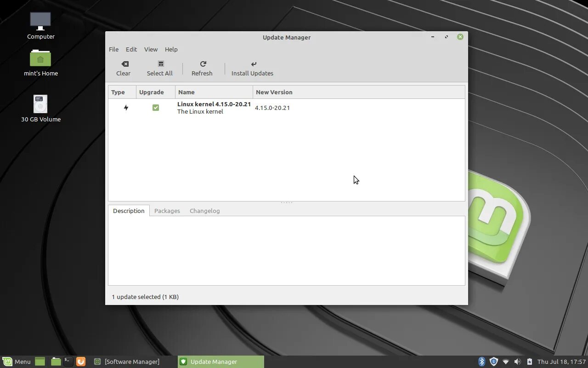Select the Linux kernel 4.15.0-20.21 row name

coord(214,104)
